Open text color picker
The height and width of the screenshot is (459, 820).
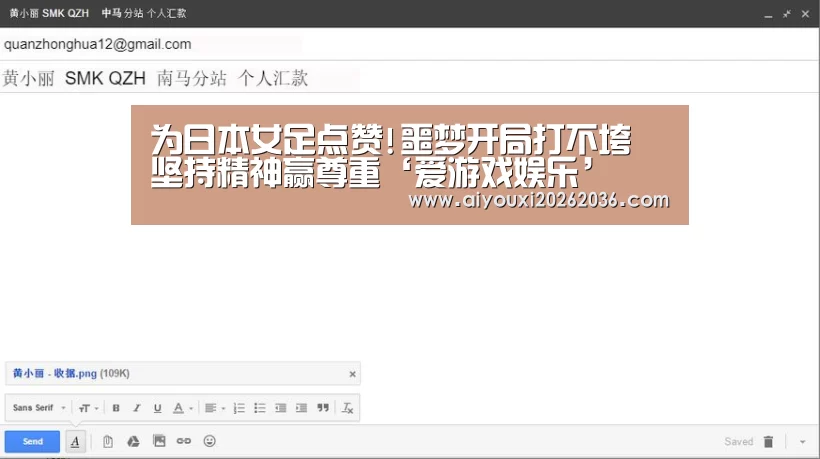(x=183, y=408)
